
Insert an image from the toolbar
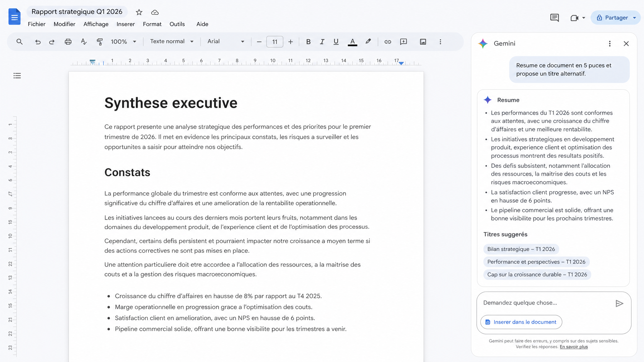tap(423, 41)
